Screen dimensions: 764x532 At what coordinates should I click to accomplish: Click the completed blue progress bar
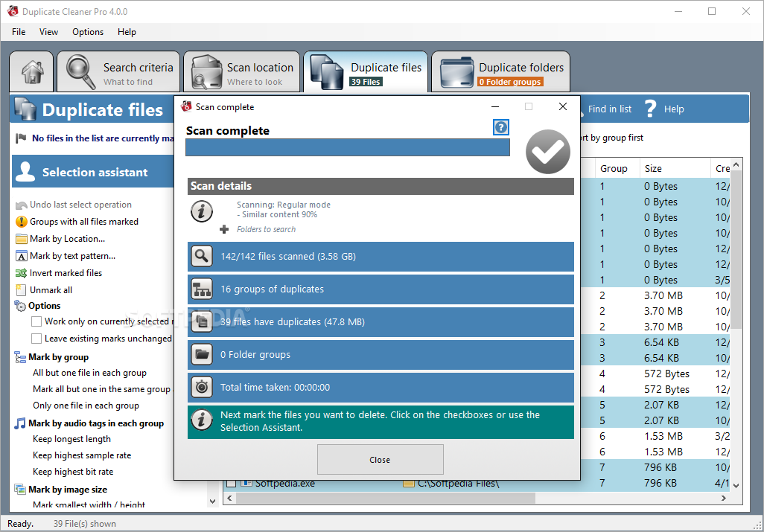pyautogui.click(x=348, y=147)
